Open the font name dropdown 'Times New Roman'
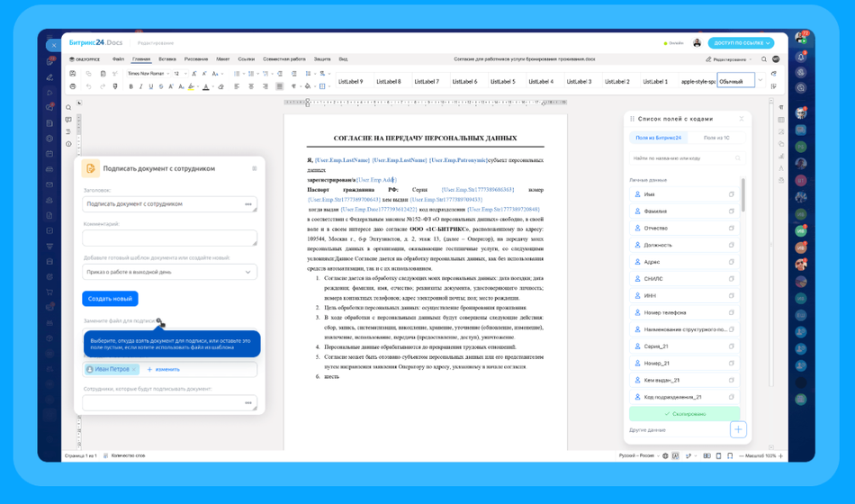The width and height of the screenshot is (855, 504). click(x=148, y=74)
